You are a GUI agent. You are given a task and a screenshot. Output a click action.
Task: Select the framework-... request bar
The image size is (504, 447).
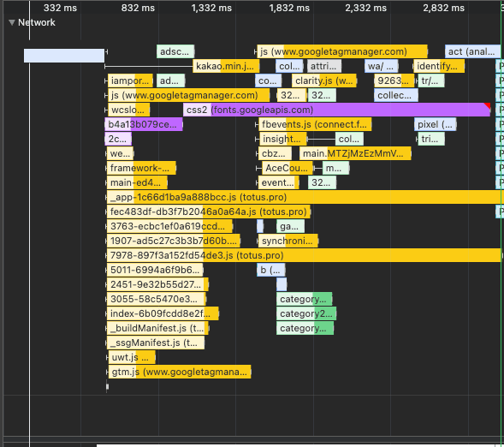coord(141,168)
